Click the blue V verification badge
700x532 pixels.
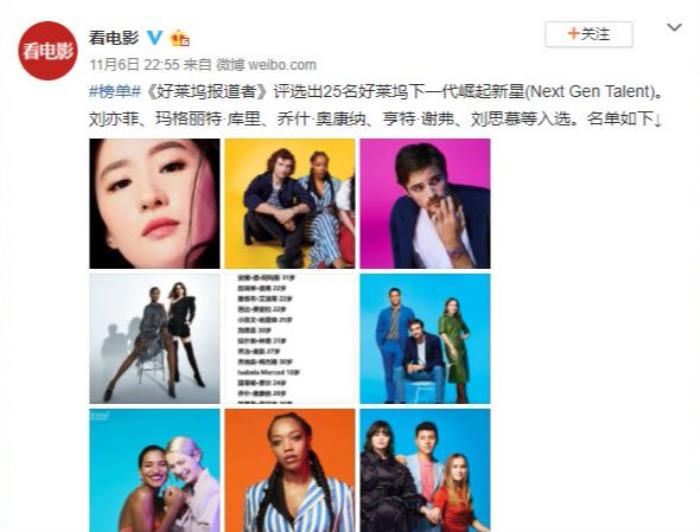pyautogui.click(x=154, y=37)
